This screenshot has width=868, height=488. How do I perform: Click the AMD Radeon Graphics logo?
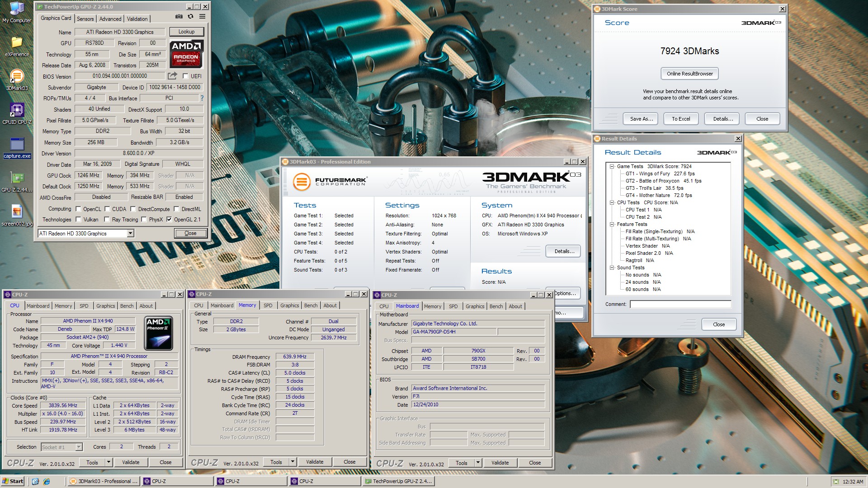pos(186,54)
